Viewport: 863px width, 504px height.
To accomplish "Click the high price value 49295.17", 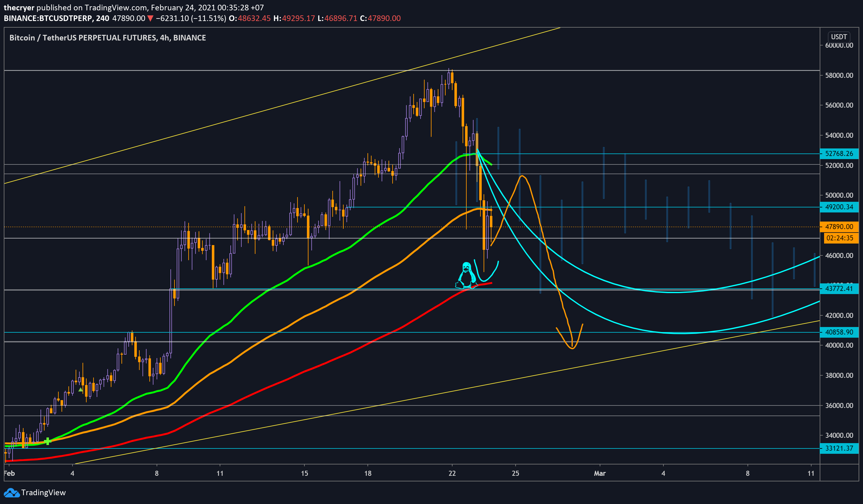I will pos(298,18).
